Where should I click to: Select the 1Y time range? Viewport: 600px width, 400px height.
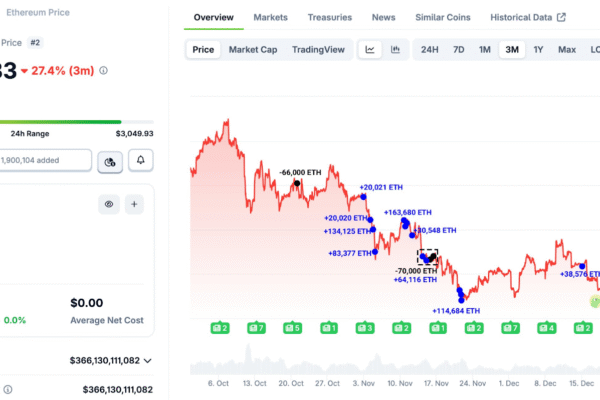(x=538, y=49)
